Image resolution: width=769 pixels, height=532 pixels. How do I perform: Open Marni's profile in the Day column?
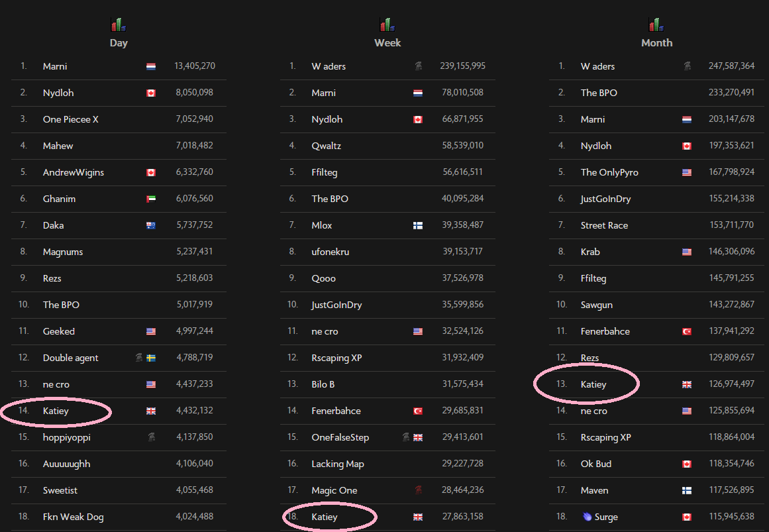pyautogui.click(x=55, y=66)
